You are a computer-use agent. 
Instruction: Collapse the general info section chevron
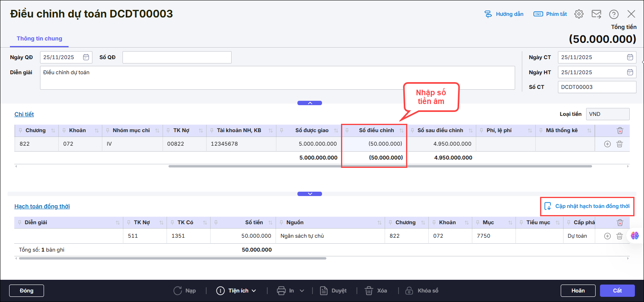click(310, 103)
